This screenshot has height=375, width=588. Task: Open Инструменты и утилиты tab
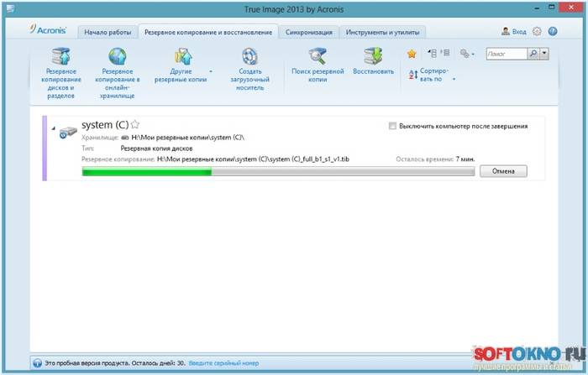click(382, 32)
